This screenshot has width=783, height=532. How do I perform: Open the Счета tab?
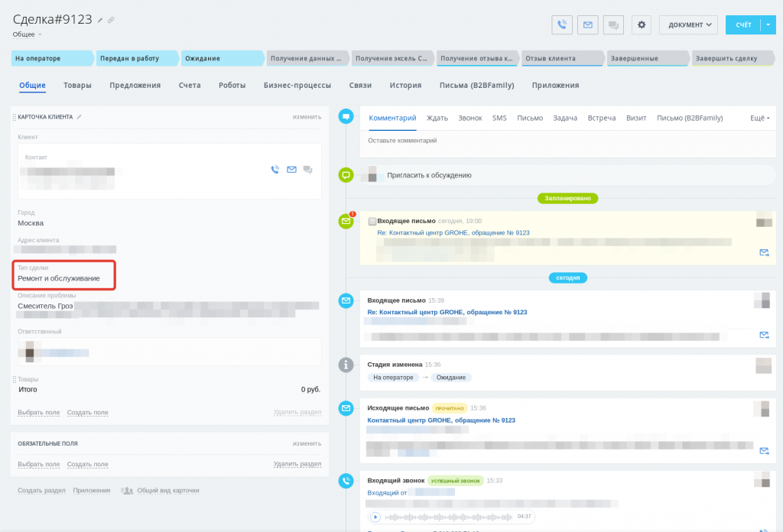(x=190, y=86)
